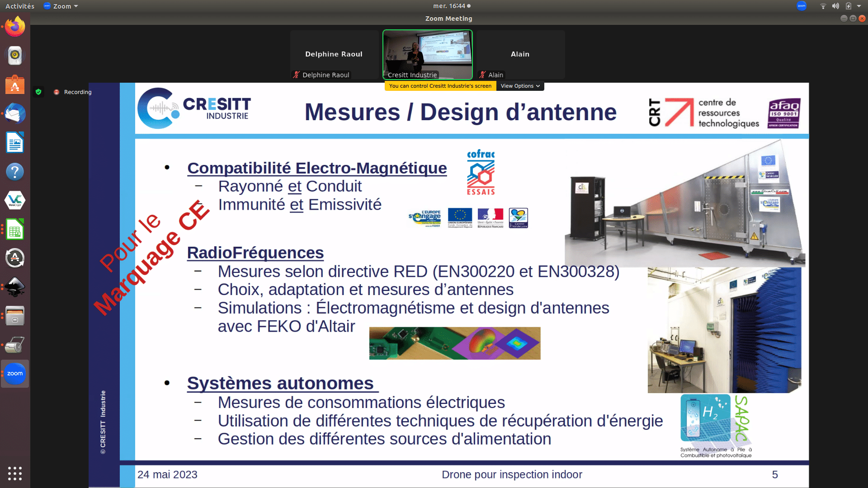Open Thunderbird mail in dock
Screen dimensions: 868x488
15,113
